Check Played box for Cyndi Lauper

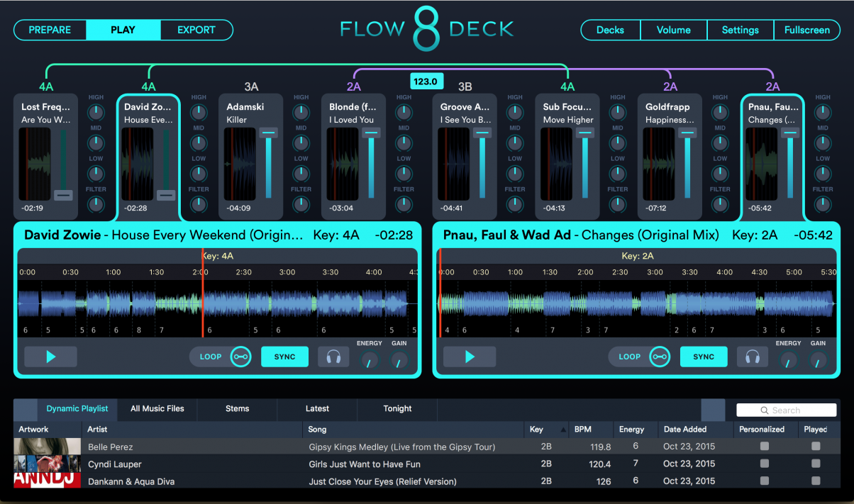point(816,464)
